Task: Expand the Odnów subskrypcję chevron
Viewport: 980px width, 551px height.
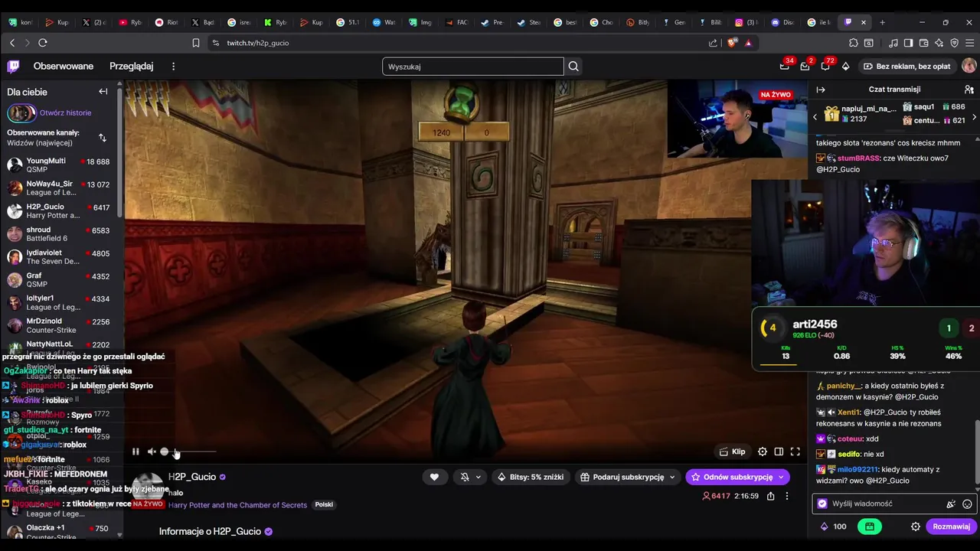Action: point(781,477)
